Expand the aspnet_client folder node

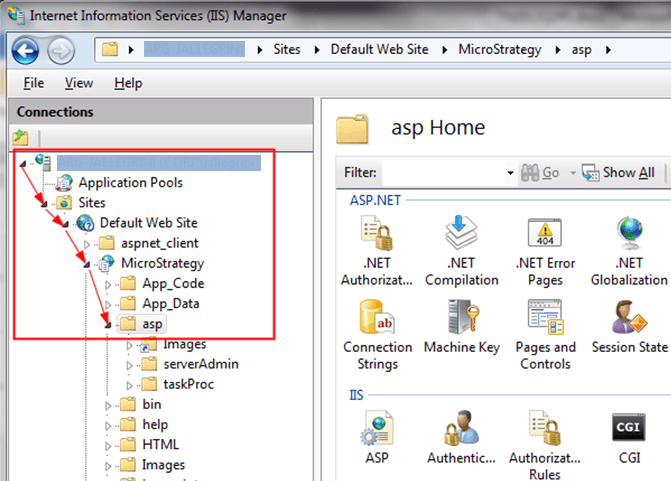point(87,244)
